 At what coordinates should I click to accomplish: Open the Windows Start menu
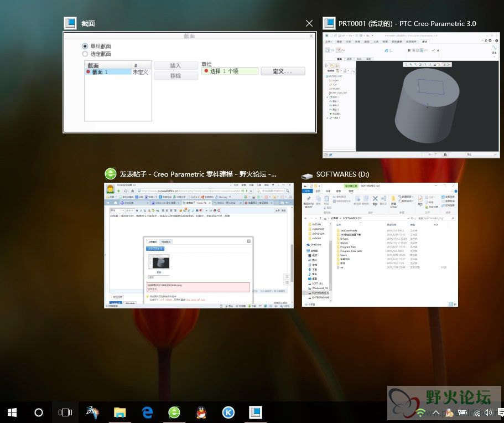coord(12,412)
